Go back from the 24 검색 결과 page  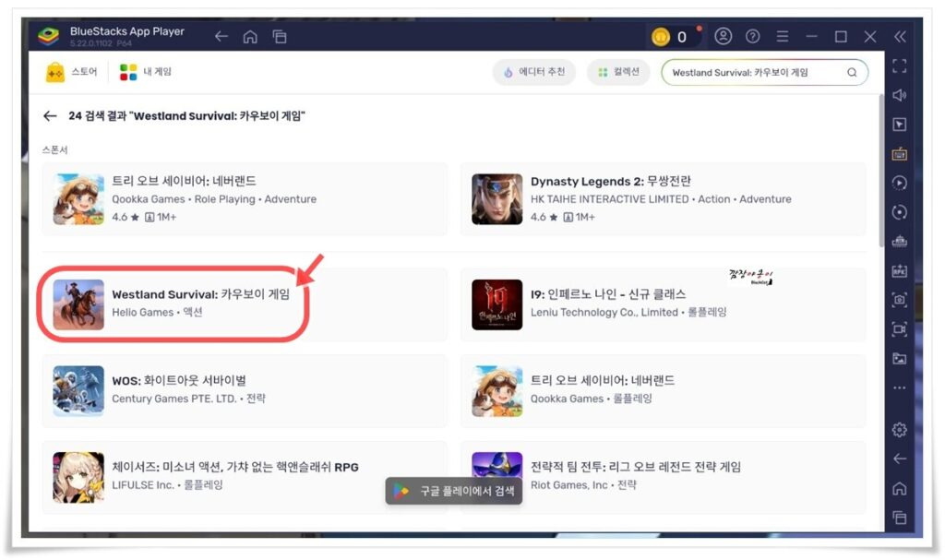(50, 115)
